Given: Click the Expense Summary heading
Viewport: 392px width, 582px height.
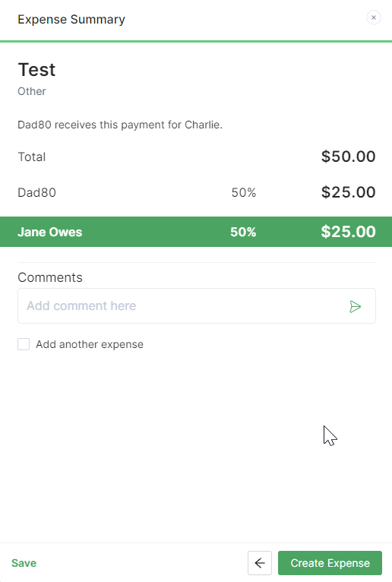Looking at the screenshot, I should click(71, 19).
